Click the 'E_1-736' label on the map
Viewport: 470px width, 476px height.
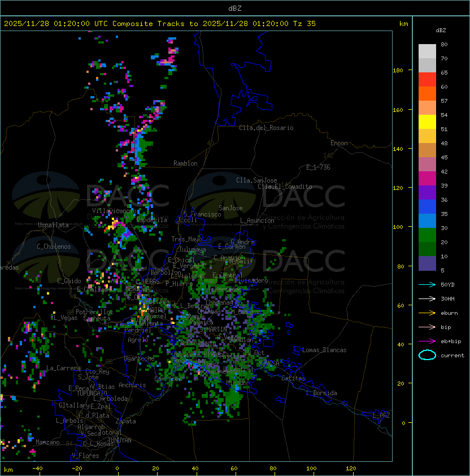click(x=318, y=167)
